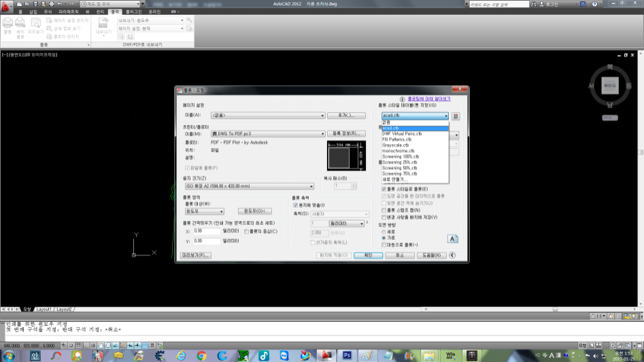Collapse the plot style table acad.ctb dropdown
This screenshot has height=362, width=644.
415,115
